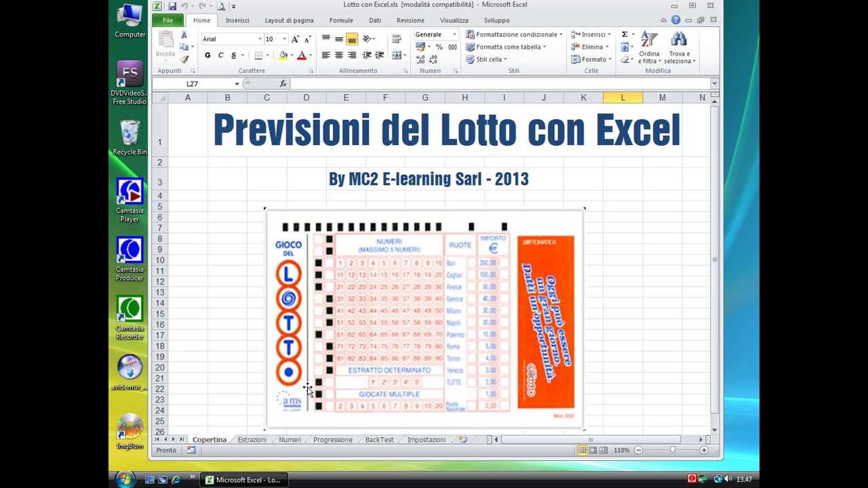Open the Estrazioni sheet tab

click(252, 440)
